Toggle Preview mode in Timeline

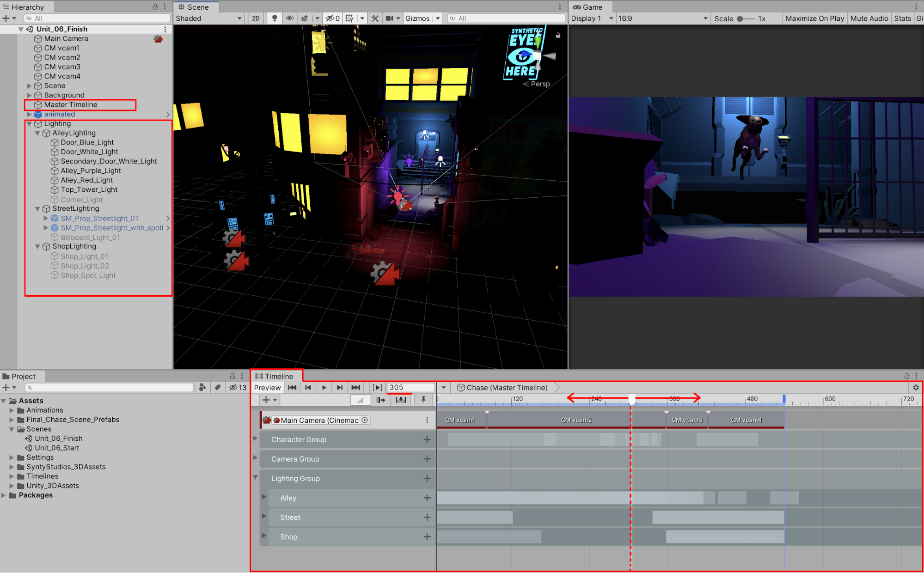pyautogui.click(x=267, y=388)
